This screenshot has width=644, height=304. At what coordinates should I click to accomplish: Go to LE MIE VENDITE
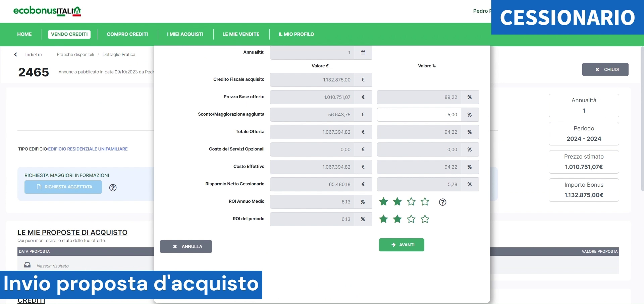(241, 34)
